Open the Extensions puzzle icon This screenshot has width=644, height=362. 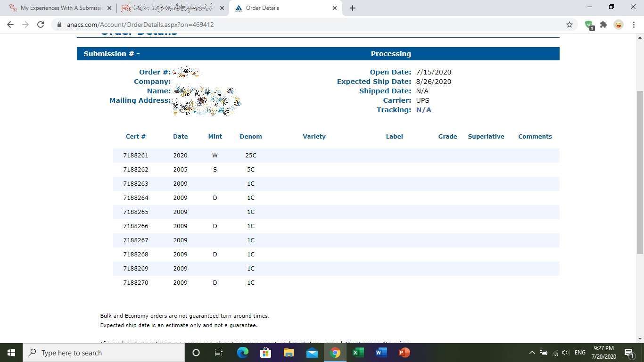[x=603, y=25]
